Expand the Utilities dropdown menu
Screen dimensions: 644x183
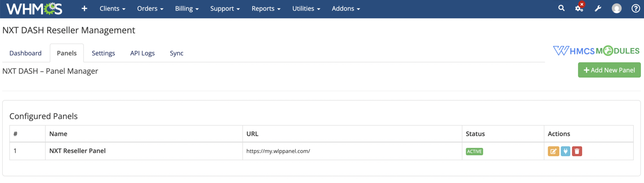306,9
